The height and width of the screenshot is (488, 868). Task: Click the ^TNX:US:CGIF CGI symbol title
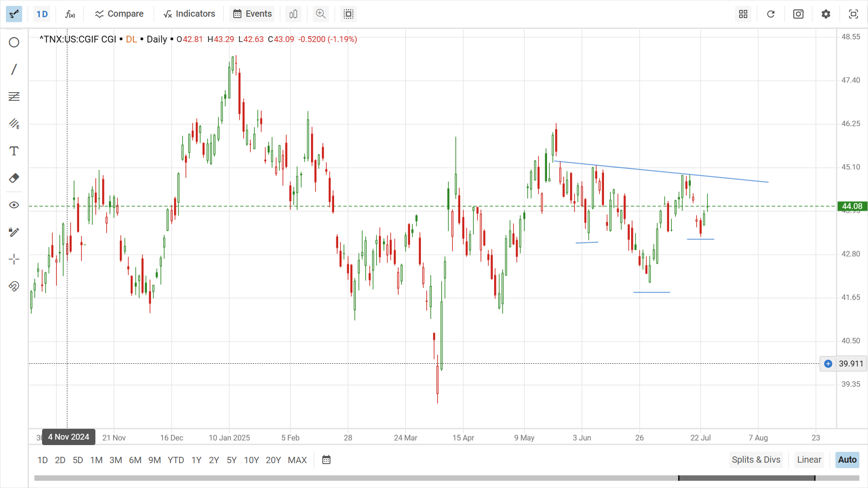78,39
